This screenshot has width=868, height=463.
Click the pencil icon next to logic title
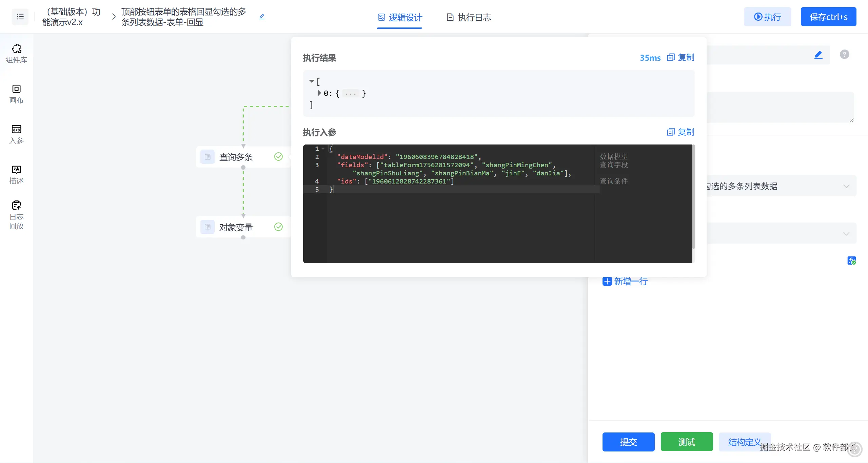tap(262, 17)
